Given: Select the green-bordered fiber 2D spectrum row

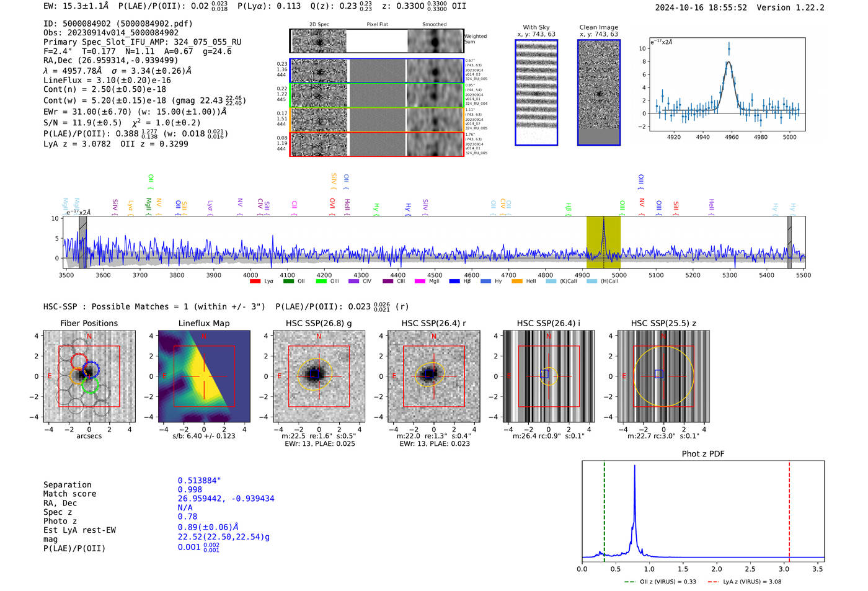Looking at the screenshot, I should [x=376, y=96].
